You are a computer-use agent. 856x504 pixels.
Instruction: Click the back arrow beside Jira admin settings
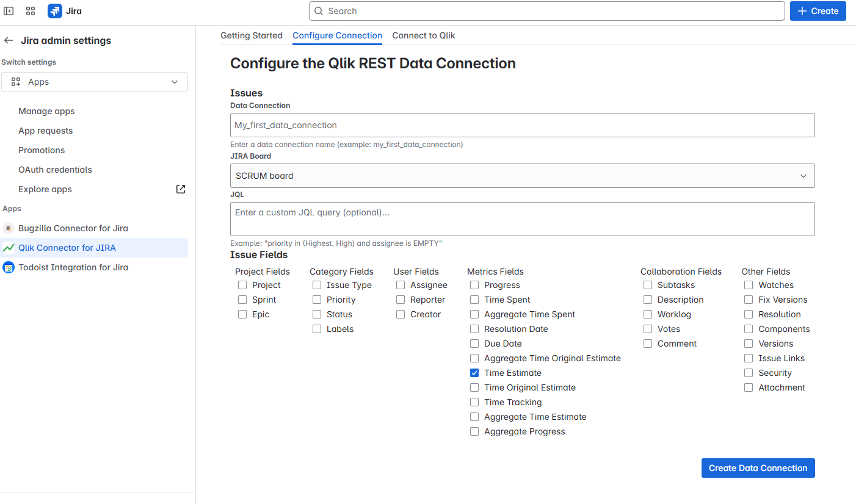pos(9,40)
